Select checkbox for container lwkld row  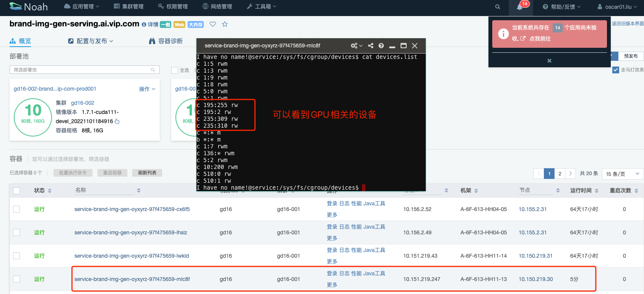16,256
